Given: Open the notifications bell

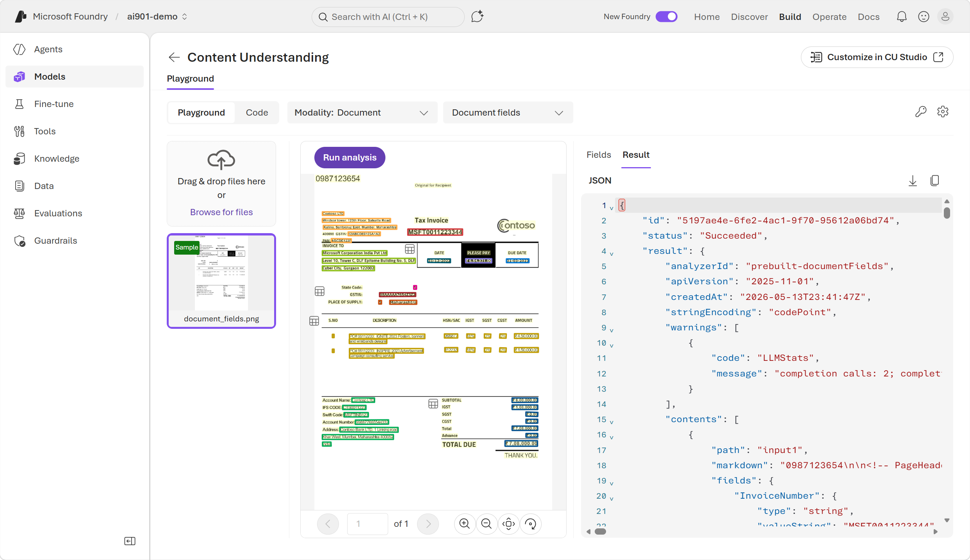Looking at the screenshot, I should pos(902,16).
